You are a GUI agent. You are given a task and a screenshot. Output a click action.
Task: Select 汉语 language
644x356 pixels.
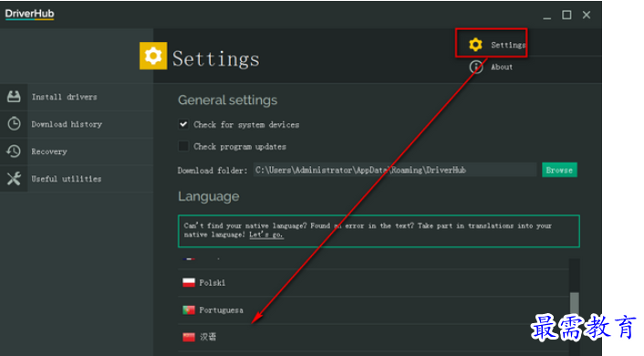coord(208,337)
